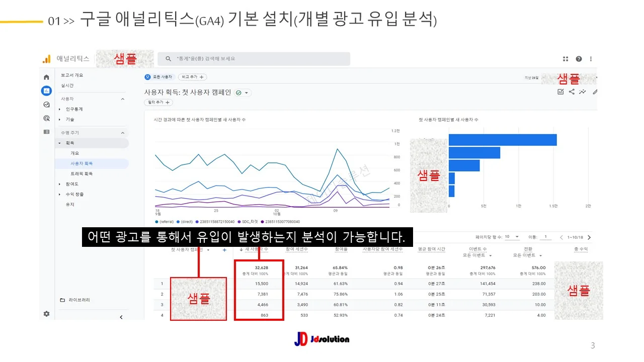Toggle the (referral) legend series

click(x=165, y=222)
